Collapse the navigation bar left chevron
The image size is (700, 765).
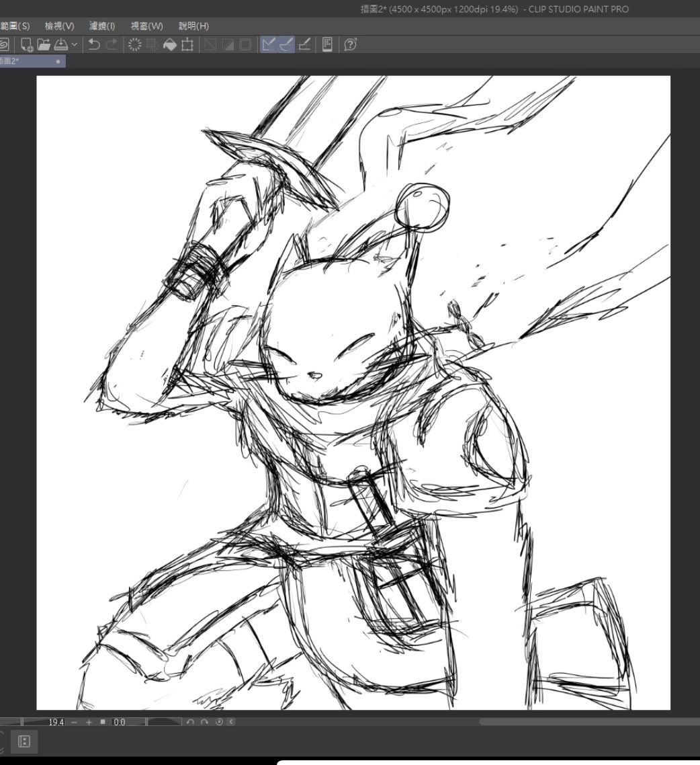coord(231,721)
